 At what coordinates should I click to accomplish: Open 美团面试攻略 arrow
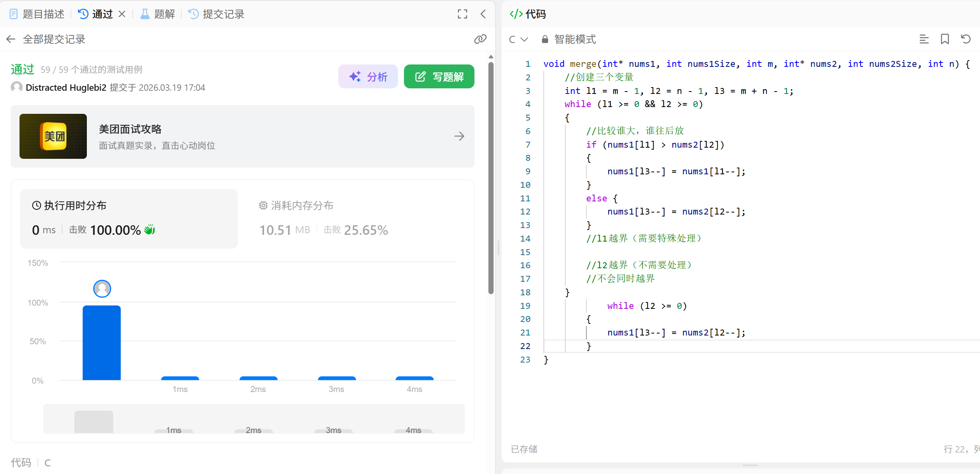pyautogui.click(x=459, y=136)
